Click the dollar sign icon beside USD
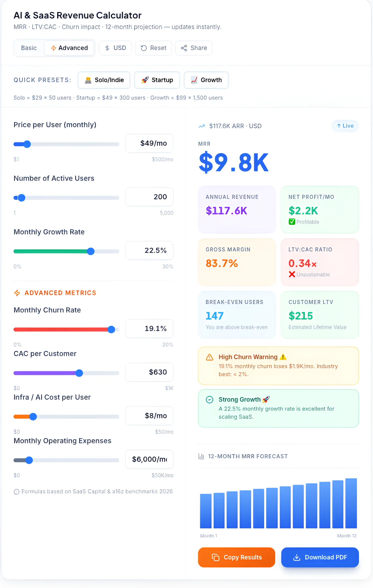Image resolution: width=373 pixels, height=588 pixels. [x=107, y=48]
